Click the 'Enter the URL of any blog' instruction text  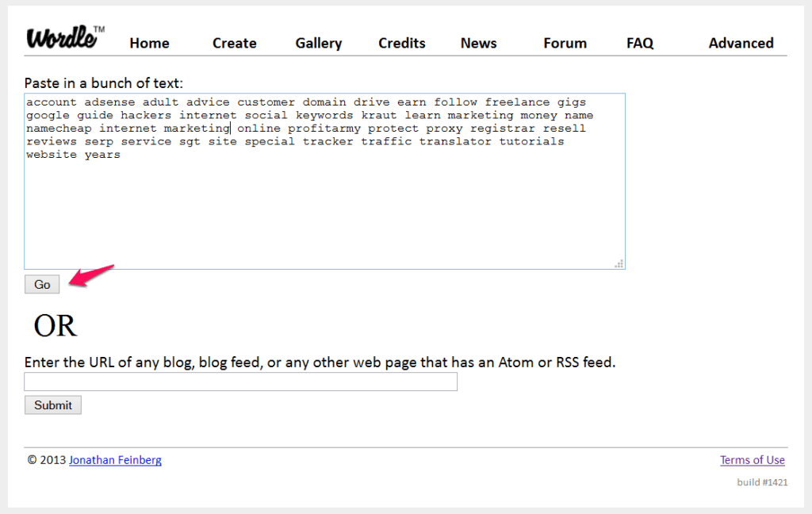pyautogui.click(x=320, y=362)
